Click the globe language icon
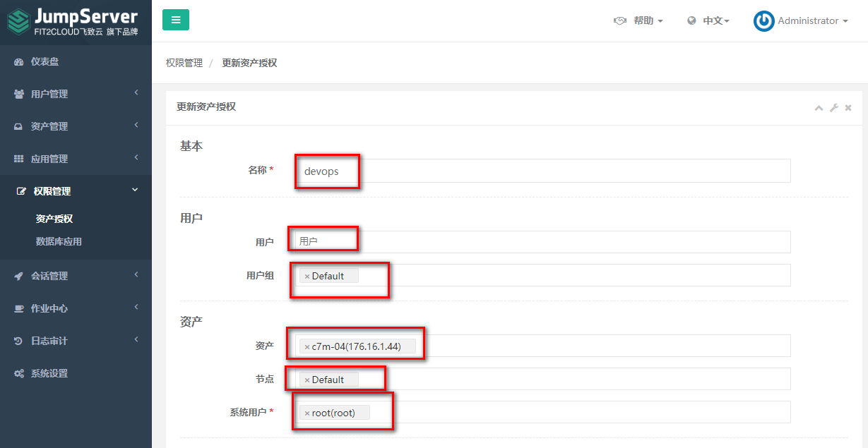868x448 pixels. 691,21
